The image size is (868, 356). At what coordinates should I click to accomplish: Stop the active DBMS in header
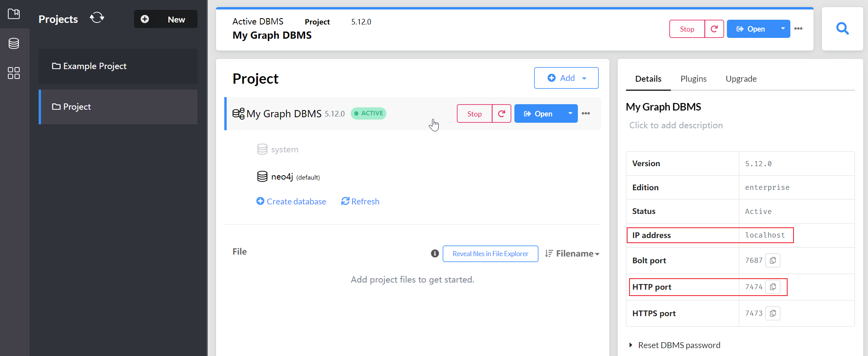[687, 29]
